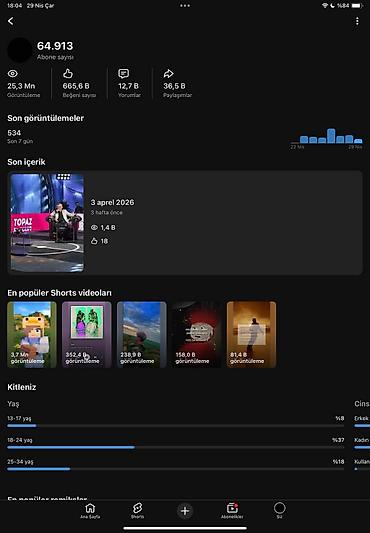Image resolution: width=370 pixels, height=533 pixels.
Task: Tap the eye icon above Görüntüleme
Action: (x=13, y=73)
